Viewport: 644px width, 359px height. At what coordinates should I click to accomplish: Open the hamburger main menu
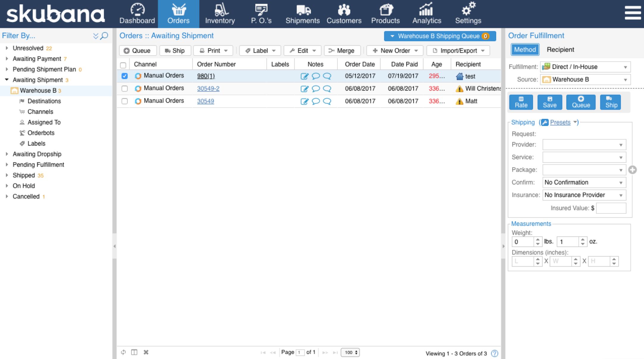633,13
